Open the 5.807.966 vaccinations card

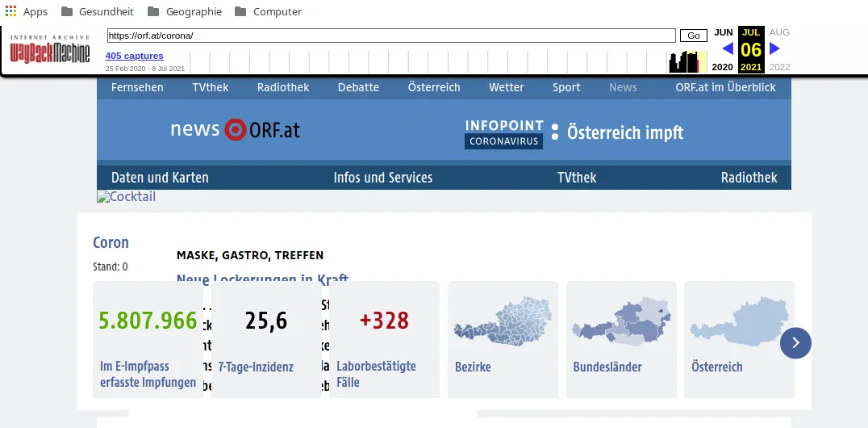tap(148, 339)
